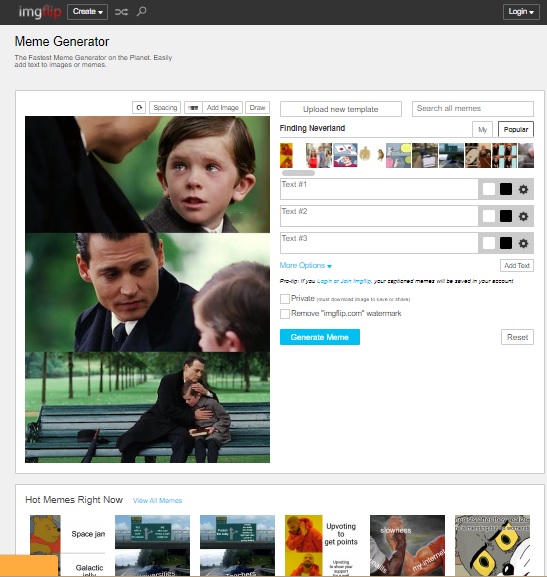
Task: Click the Search all memes field
Action: (473, 109)
